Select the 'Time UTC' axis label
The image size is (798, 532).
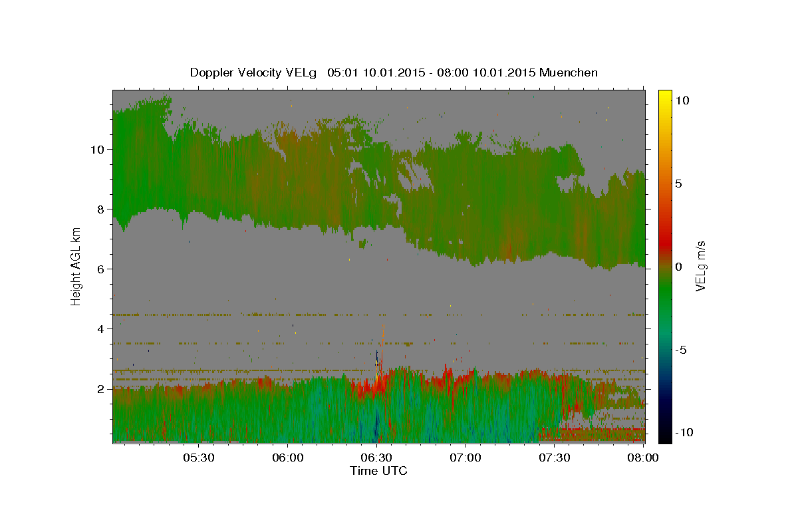378,471
